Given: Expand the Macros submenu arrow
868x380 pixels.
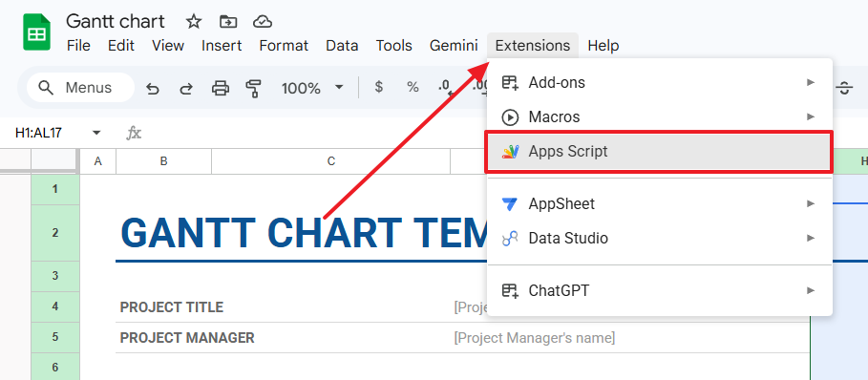Looking at the screenshot, I should pyautogui.click(x=811, y=116).
